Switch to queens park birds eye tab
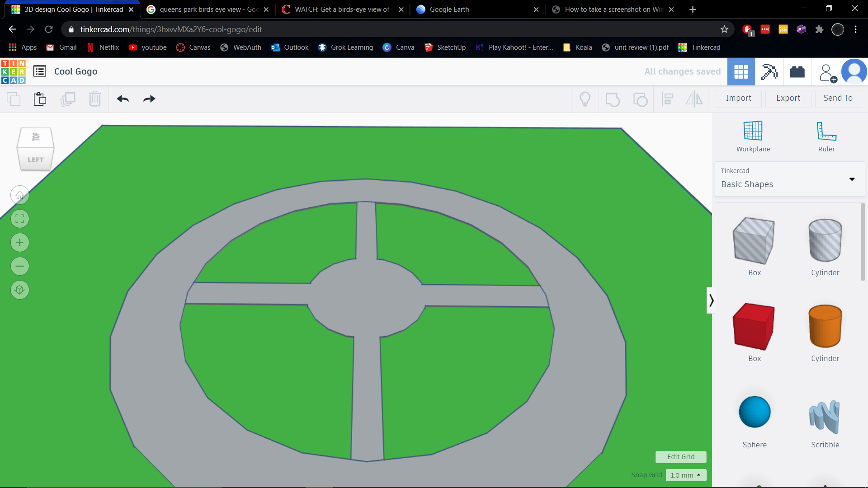The width and height of the screenshot is (868, 488). [x=208, y=9]
